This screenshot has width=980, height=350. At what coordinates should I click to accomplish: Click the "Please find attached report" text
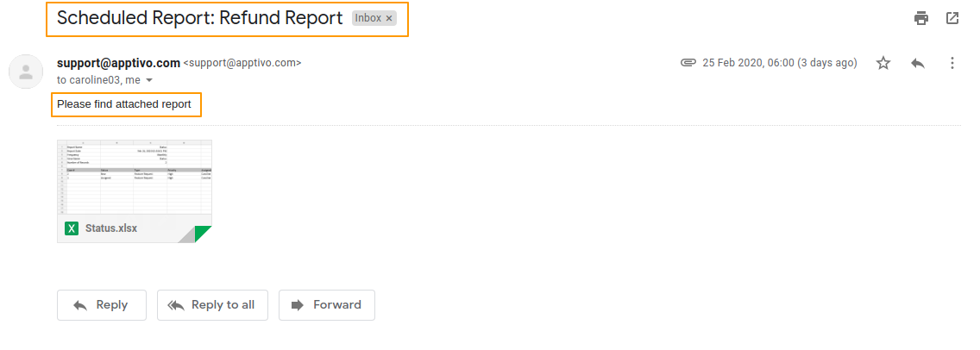pyautogui.click(x=124, y=104)
